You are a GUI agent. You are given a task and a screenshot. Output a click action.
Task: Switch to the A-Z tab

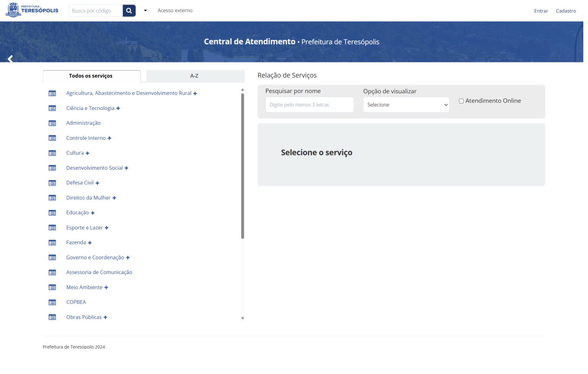tap(194, 76)
